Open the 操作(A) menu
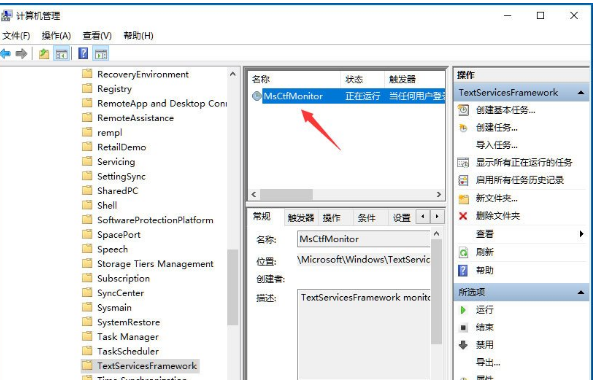This screenshot has height=380, width=593. point(56,36)
